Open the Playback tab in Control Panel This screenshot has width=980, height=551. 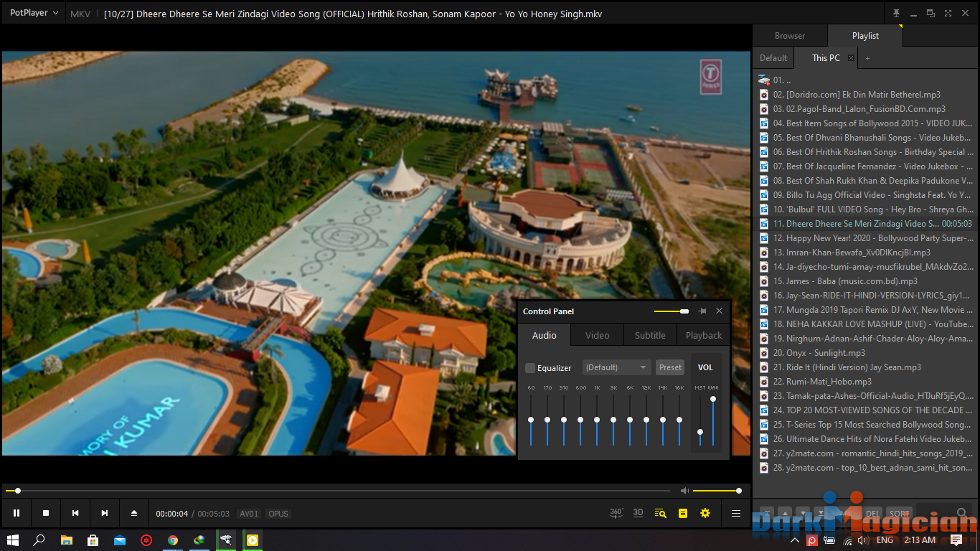704,335
